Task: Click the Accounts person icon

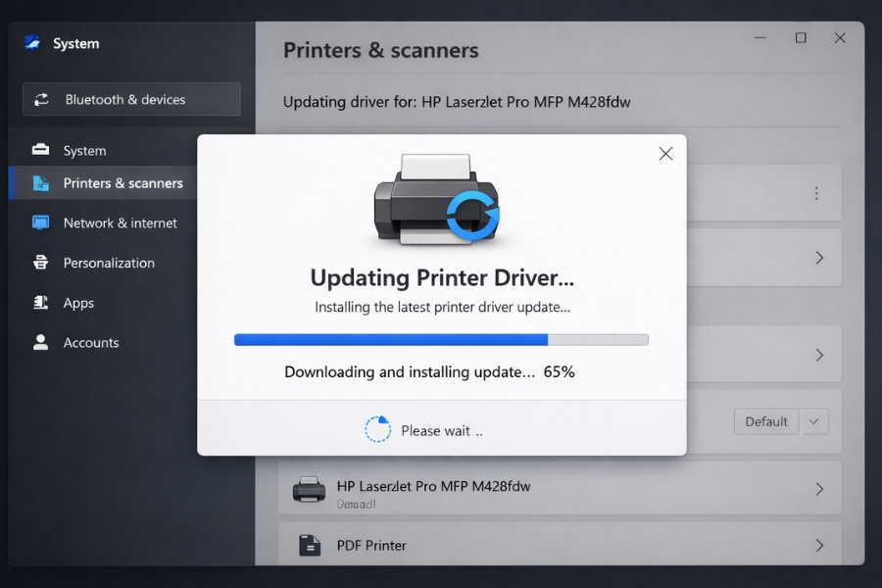Action: 40,343
